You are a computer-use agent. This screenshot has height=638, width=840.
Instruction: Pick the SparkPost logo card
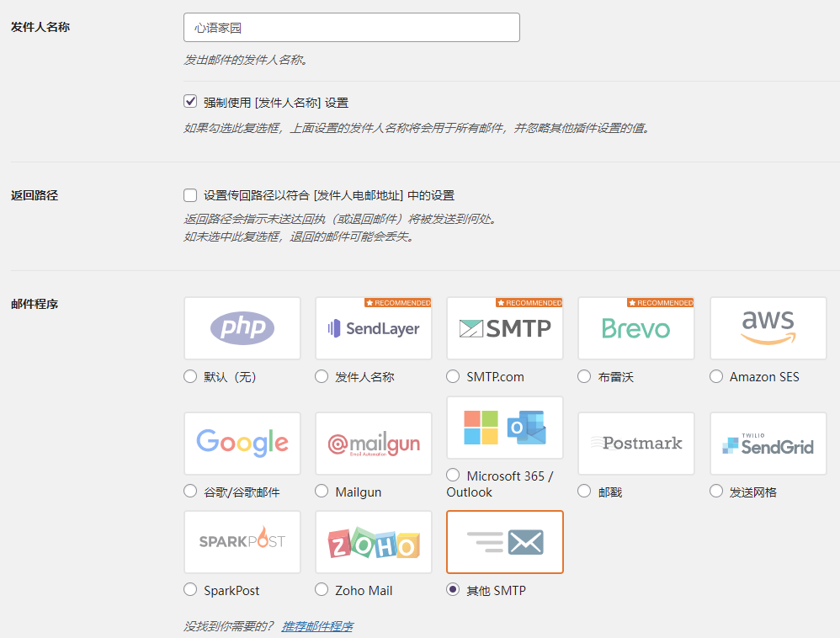(242, 542)
